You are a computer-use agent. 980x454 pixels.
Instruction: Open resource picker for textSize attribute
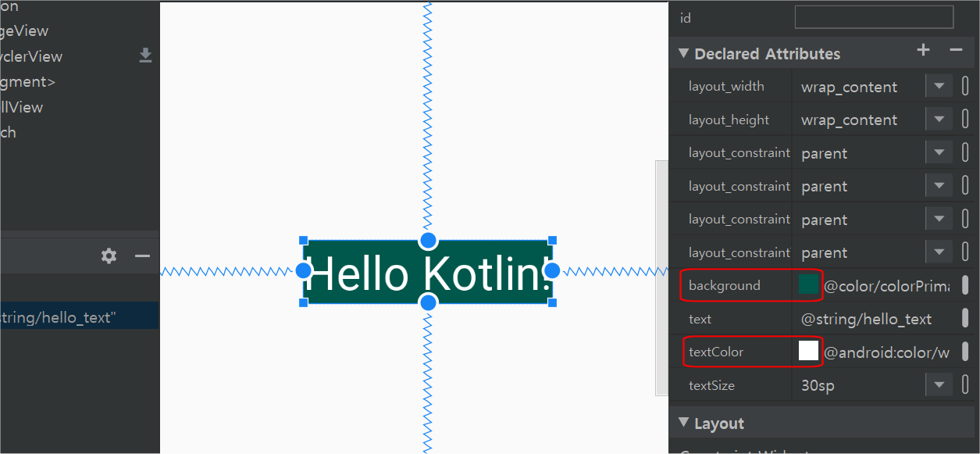(965, 384)
